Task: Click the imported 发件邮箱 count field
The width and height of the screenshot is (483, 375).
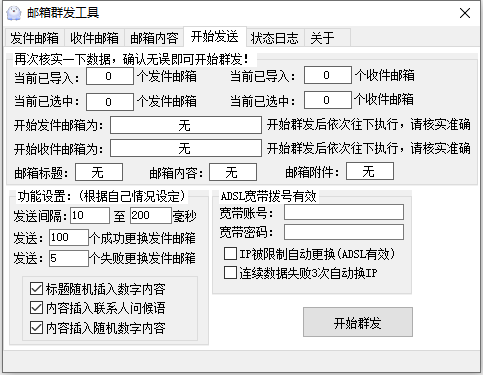Action: [x=110, y=76]
